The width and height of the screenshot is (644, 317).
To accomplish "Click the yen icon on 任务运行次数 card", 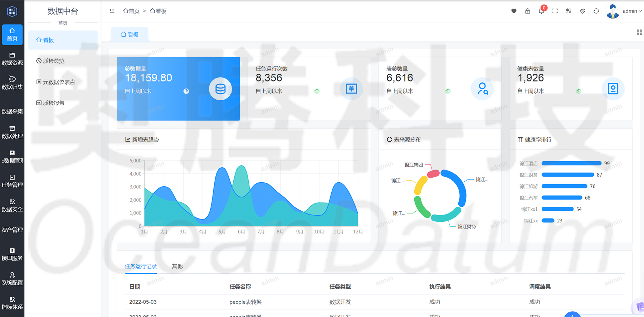I will (x=351, y=88).
